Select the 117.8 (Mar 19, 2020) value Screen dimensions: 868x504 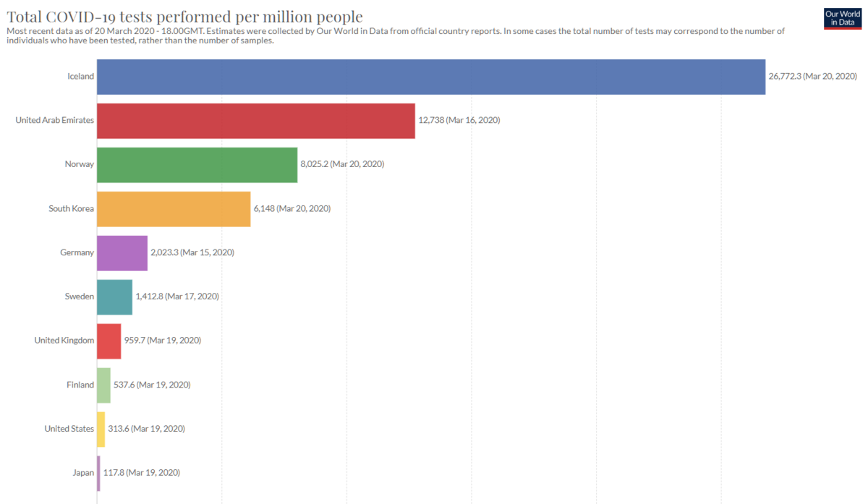click(x=142, y=473)
